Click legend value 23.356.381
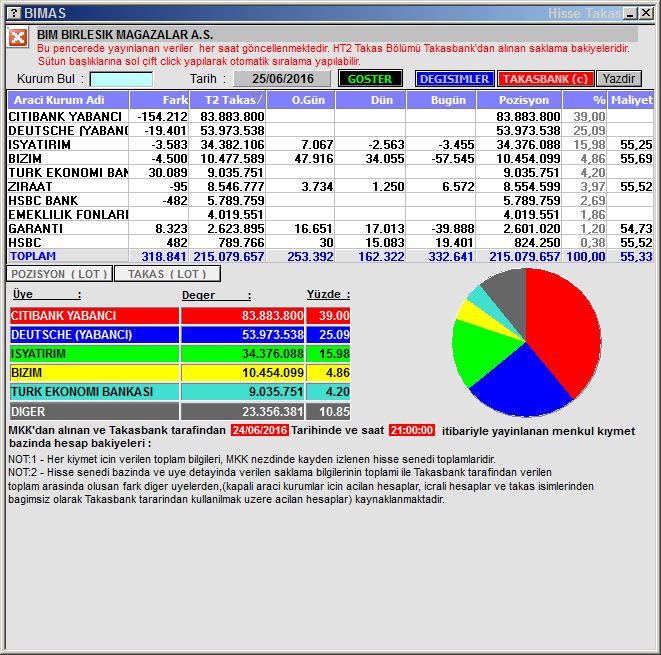This screenshot has width=661, height=655. (272, 411)
